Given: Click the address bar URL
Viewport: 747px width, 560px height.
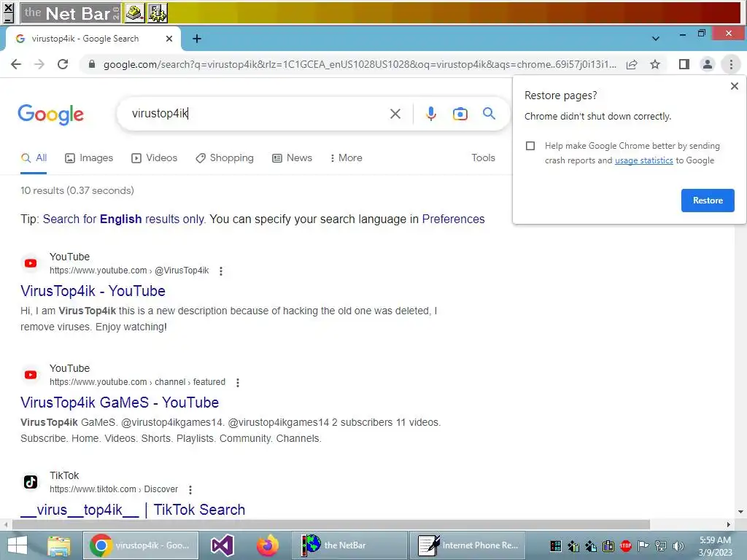Looking at the screenshot, I should [360, 64].
